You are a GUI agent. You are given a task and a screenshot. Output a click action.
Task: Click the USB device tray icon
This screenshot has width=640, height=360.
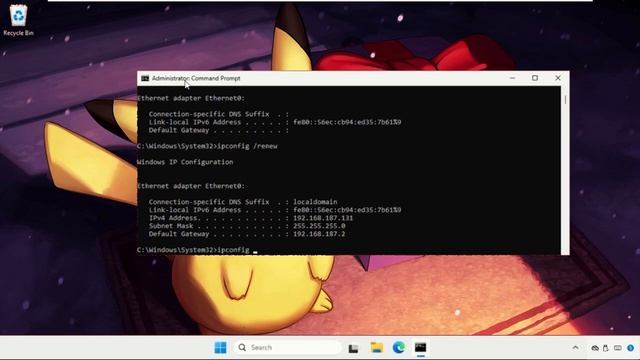point(606,348)
